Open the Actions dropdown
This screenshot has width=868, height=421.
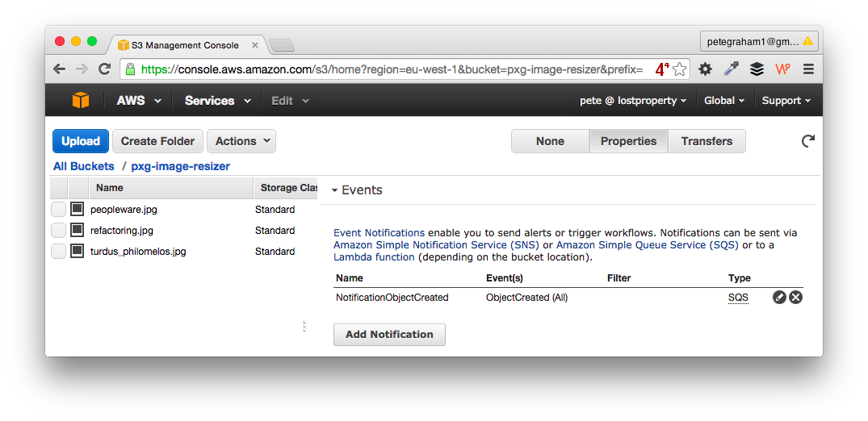pyautogui.click(x=241, y=141)
